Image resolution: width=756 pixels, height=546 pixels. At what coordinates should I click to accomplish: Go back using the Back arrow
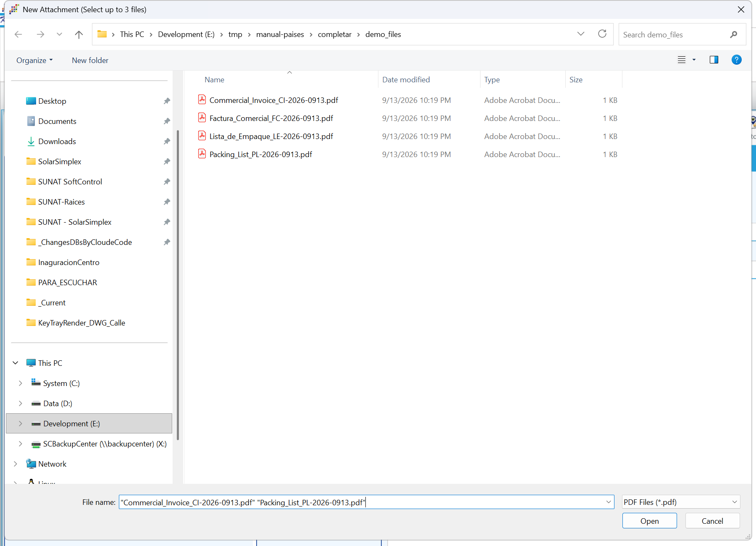tap(18, 34)
